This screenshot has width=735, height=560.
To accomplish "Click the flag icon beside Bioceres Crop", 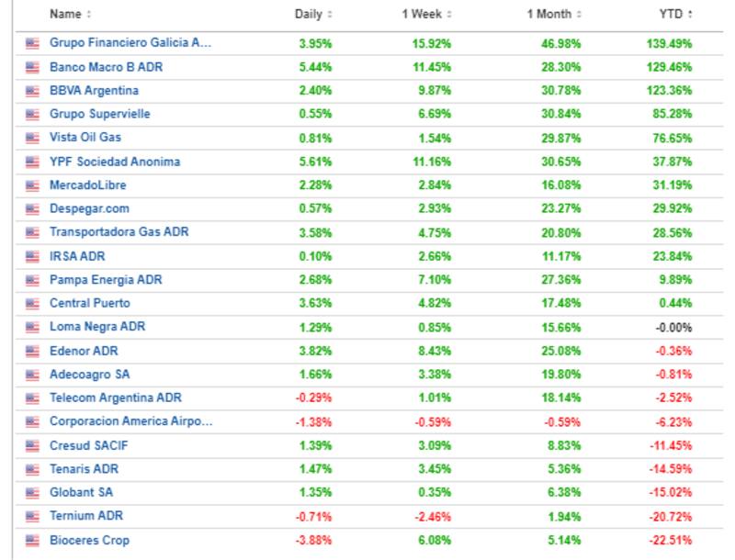I will click(x=33, y=541).
